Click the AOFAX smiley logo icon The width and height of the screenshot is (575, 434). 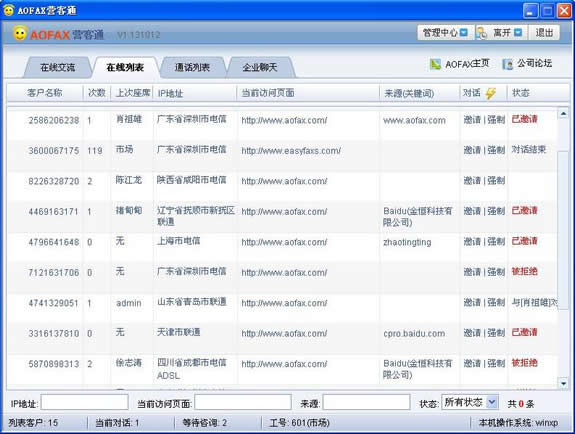20,33
